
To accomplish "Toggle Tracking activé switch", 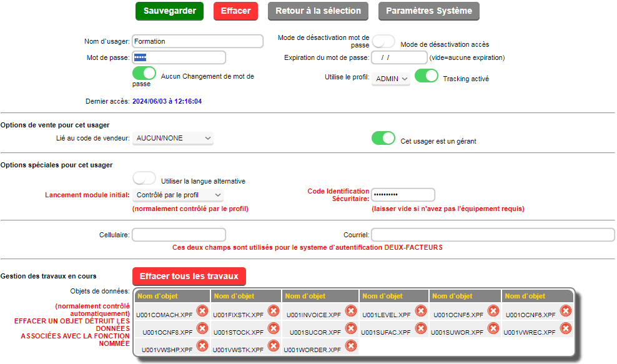I will pos(426,76).
